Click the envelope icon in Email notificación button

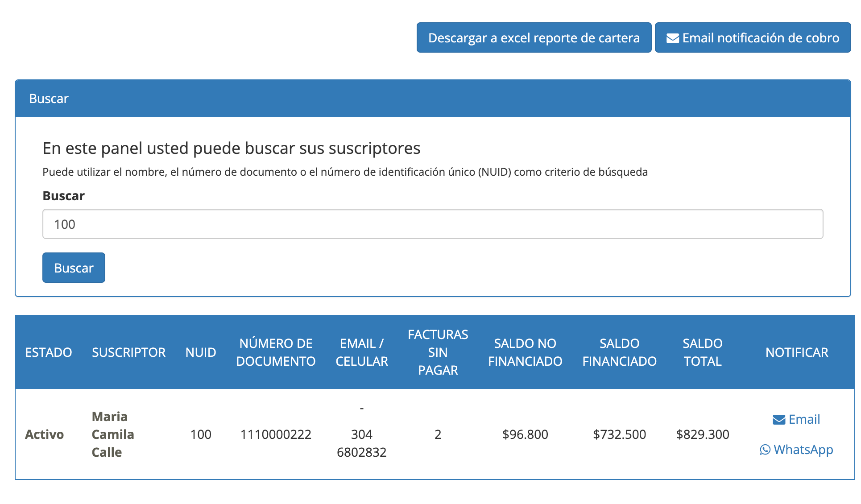pyautogui.click(x=672, y=38)
